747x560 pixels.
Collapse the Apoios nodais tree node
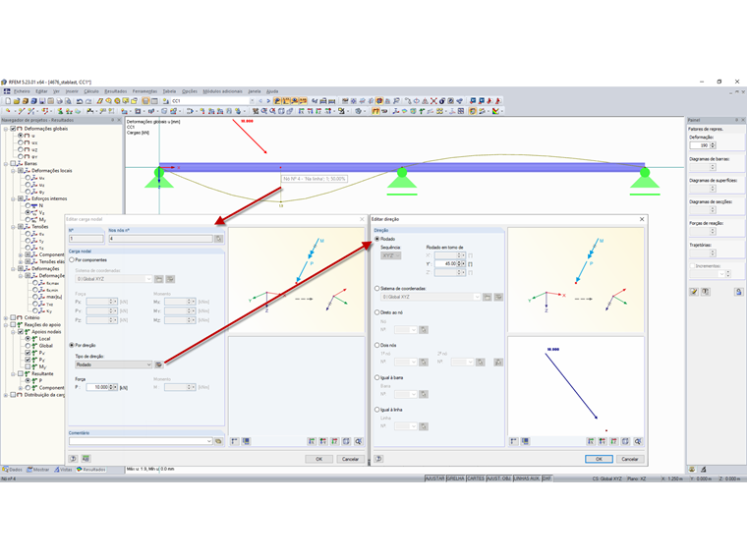tap(14, 332)
